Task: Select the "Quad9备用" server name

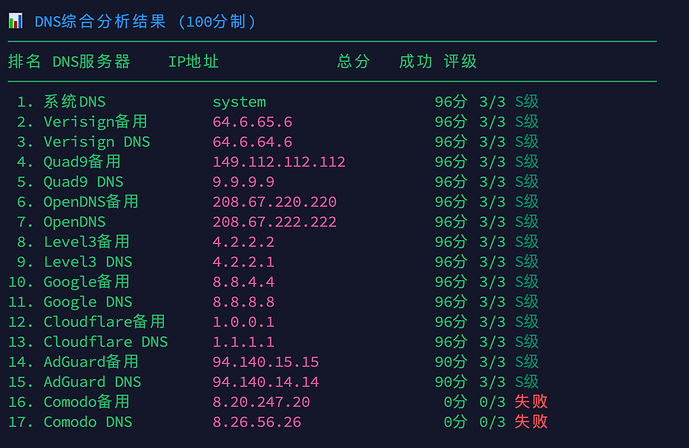Action: click(82, 162)
